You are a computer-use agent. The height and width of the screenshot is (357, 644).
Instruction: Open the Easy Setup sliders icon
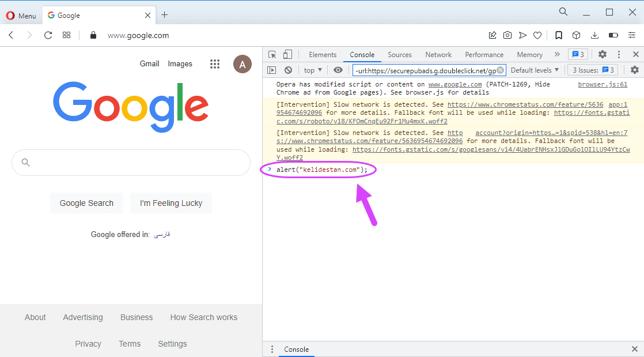[632, 35]
